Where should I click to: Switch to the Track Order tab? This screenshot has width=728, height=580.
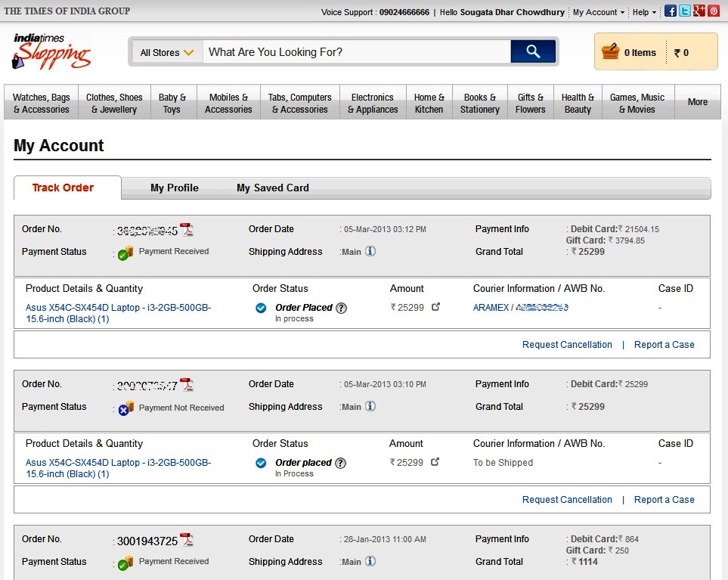(68, 188)
